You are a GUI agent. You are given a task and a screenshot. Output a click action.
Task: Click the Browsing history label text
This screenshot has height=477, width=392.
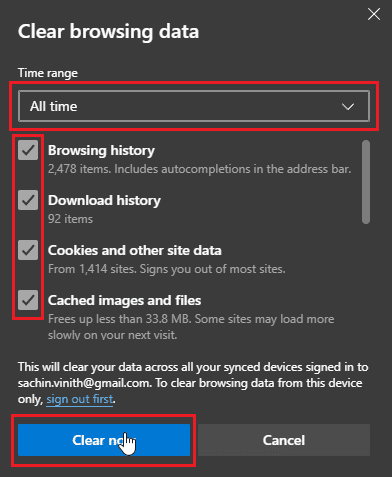pyautogui.click(x=101, y=151)
